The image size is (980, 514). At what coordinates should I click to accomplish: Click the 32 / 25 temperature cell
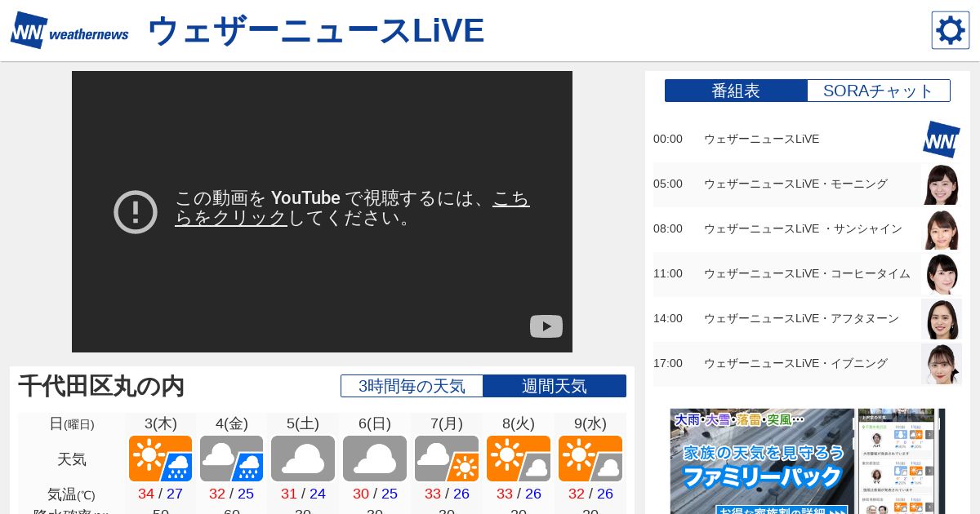[x=231, y=494]
